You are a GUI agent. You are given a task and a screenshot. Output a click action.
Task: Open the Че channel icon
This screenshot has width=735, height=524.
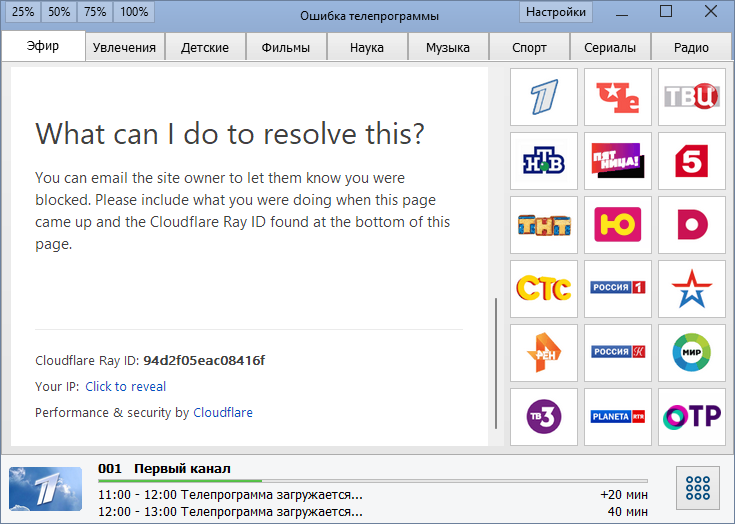click(618, 97)
